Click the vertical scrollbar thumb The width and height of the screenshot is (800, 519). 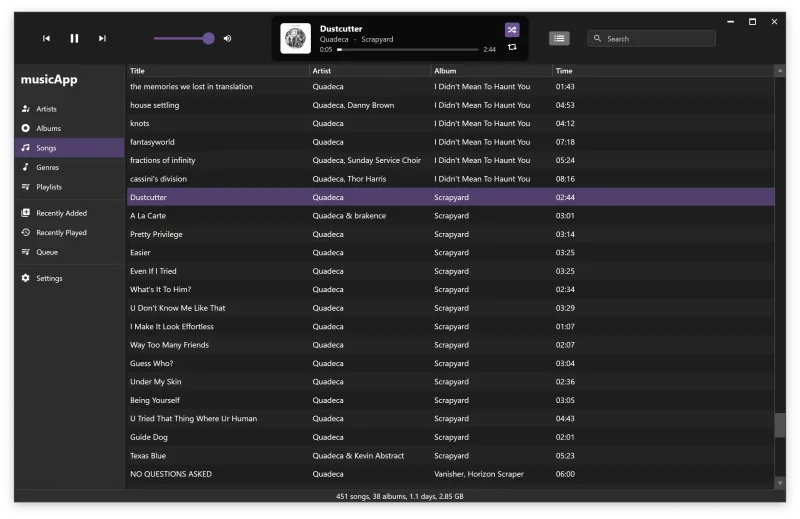pyautogui.click(x=780, y=425)
